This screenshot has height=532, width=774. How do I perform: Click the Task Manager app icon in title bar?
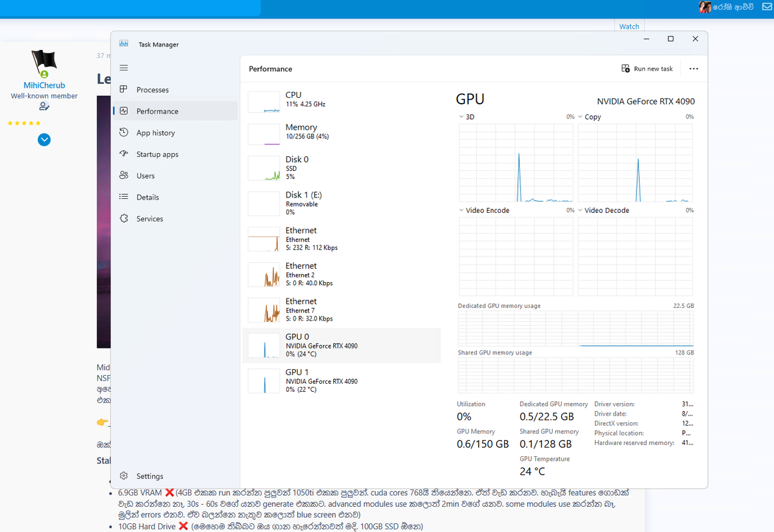point(124,44)
